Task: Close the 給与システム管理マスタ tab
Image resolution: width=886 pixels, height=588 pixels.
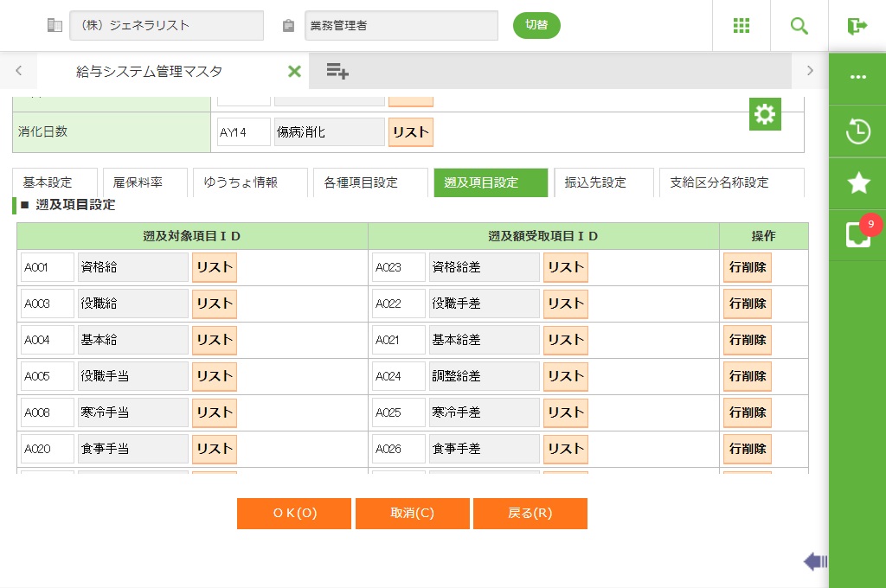Action: tap(294, 72)
